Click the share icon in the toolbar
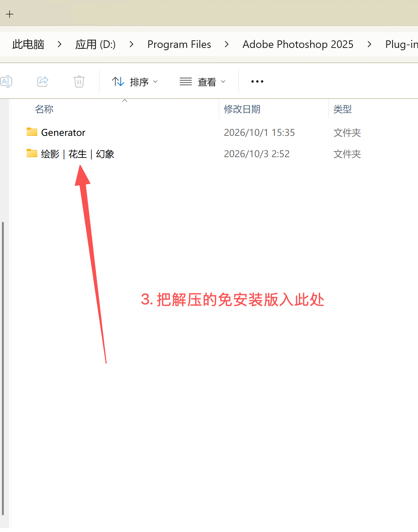Viewport: 418px width, 532px height. pos(43,81)
